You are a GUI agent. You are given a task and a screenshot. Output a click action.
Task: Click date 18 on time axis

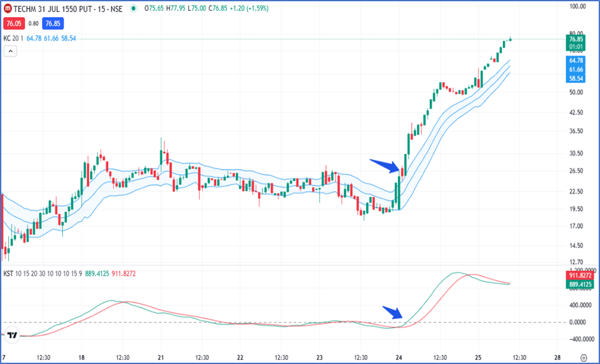pos(81,358)
